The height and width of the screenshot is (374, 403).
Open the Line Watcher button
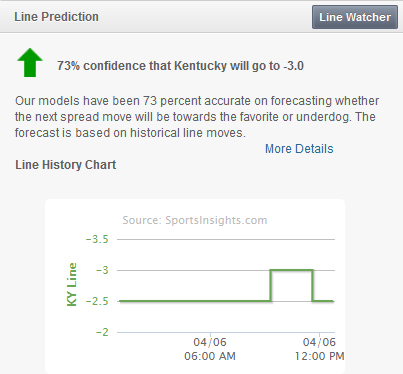355,17
